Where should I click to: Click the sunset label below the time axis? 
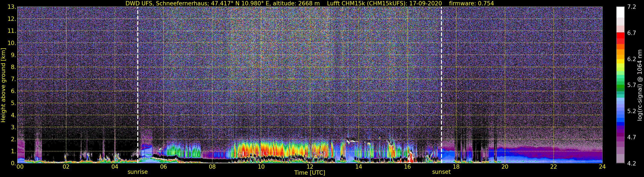441,172
